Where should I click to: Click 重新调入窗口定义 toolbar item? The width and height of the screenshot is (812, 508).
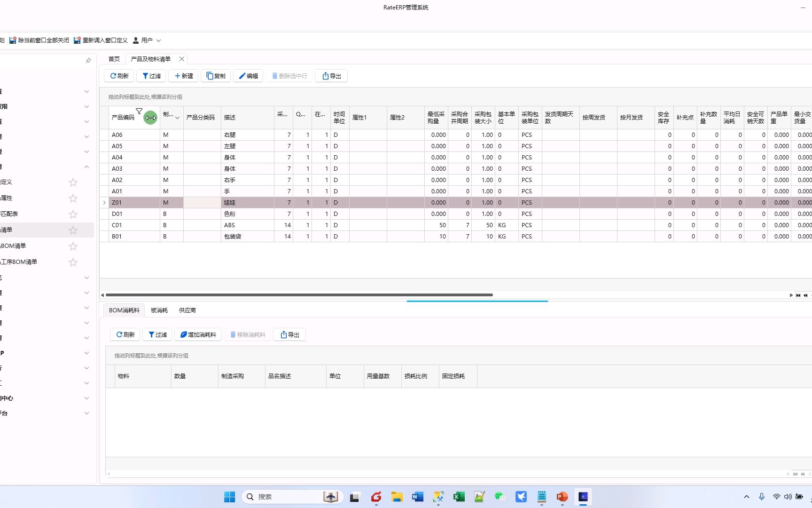coord(101,40)
